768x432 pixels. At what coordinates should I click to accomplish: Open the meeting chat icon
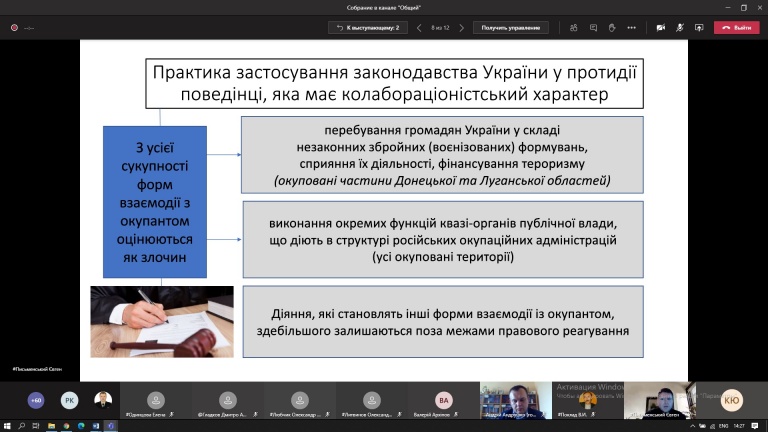pyautogui.click(x=594, y=28)
